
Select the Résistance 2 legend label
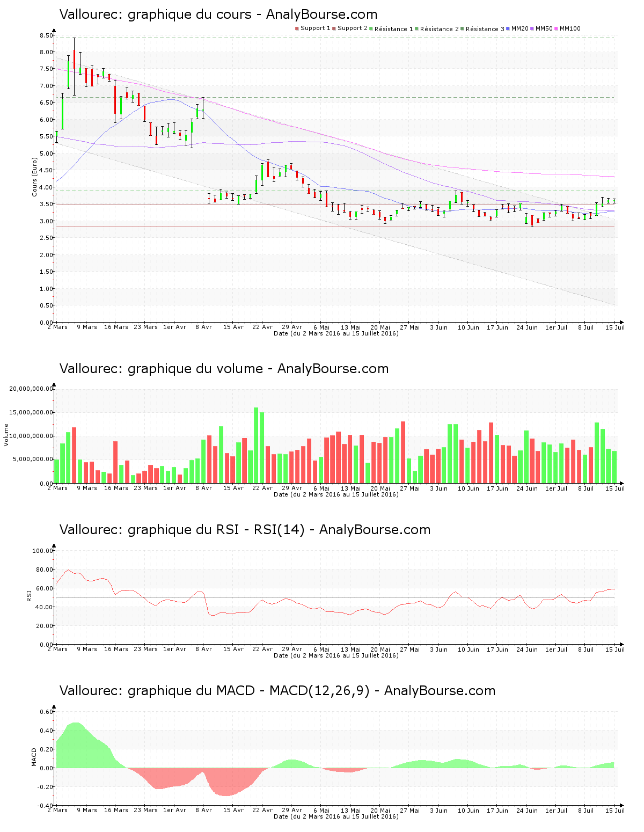click(440, 29)
